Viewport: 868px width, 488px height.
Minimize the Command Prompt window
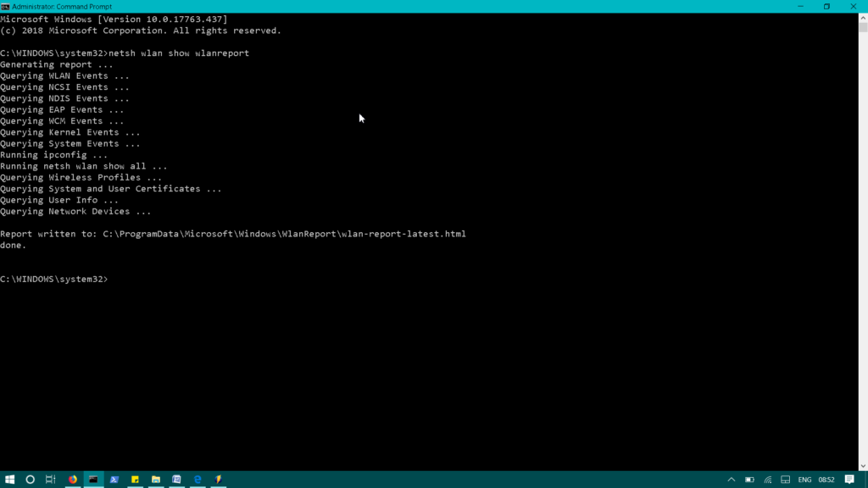[800, 7]
